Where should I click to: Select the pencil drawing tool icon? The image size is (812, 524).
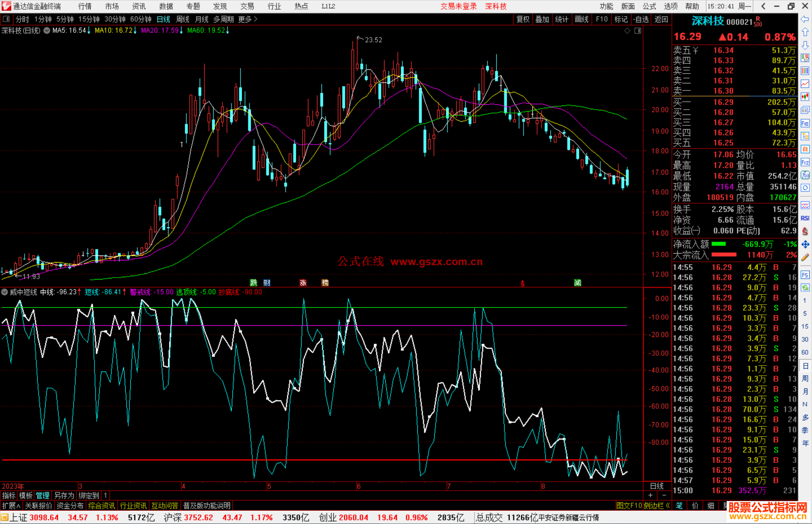tap(805, 257)
